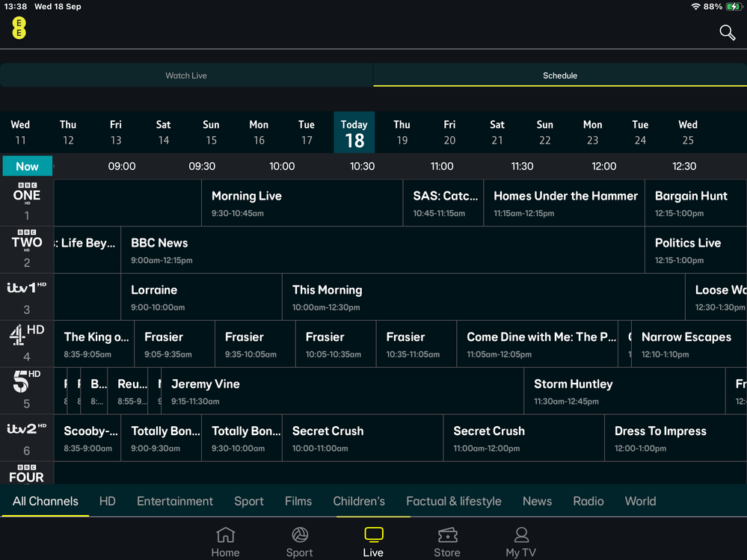Open Scooby-Doo 8:35-9:00am on ITV2
747x560 pixels.
87,438
